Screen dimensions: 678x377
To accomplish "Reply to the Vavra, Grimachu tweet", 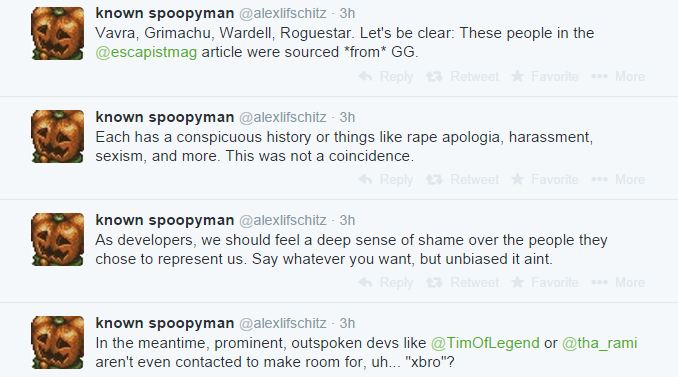I will point(386,77).
